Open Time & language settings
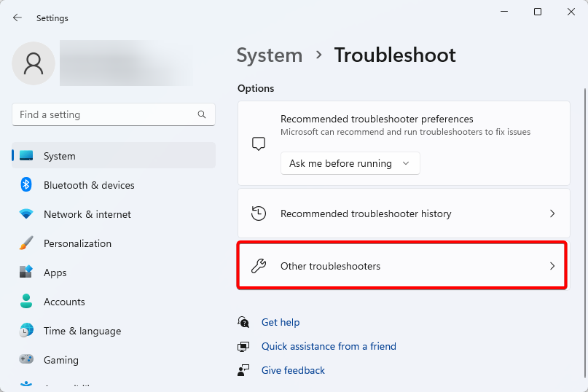 click(x=82, y=331)
